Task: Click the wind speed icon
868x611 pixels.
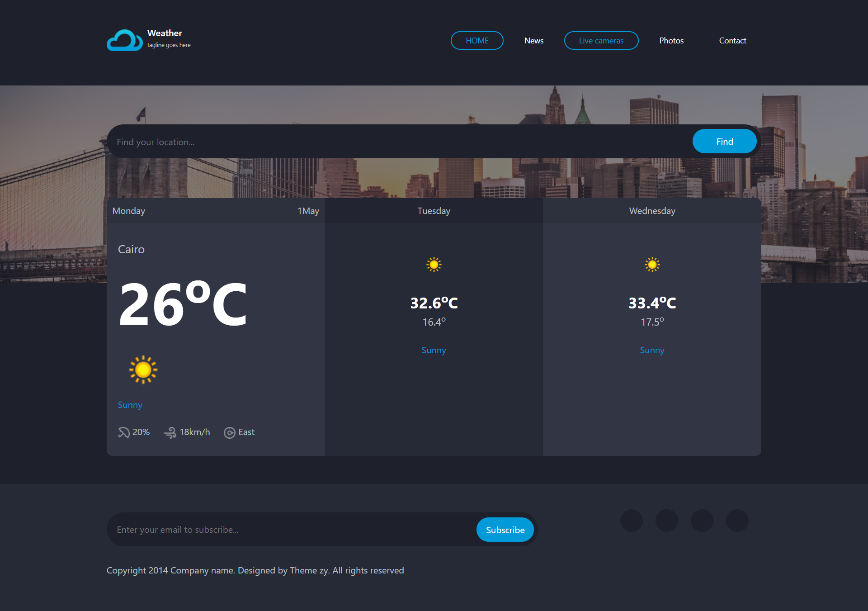Action: click(170, 432)
